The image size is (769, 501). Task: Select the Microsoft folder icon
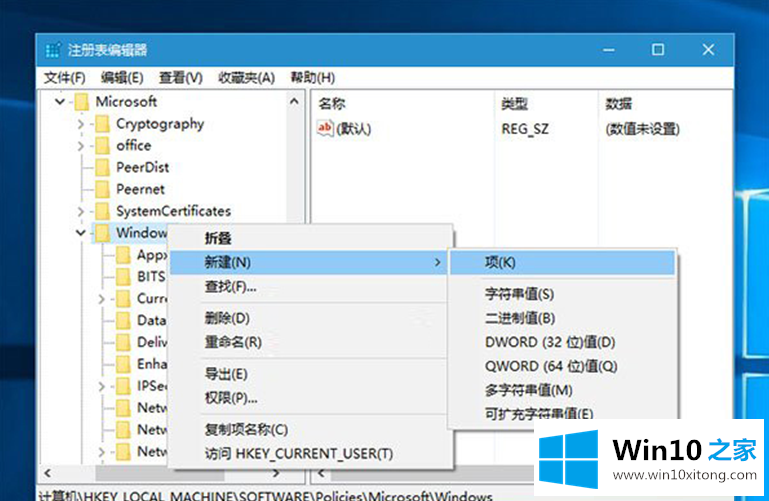[x=81, y=101]
